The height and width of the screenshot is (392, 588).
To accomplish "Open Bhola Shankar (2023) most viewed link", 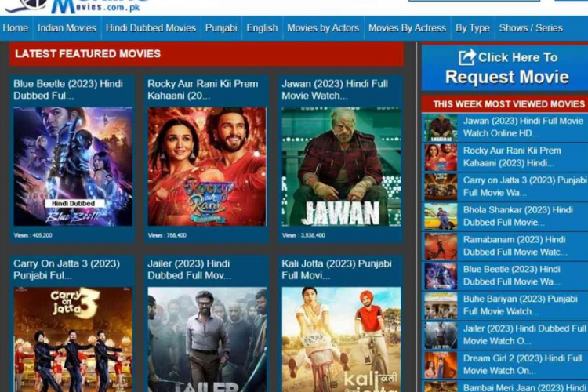I will 518,216.
